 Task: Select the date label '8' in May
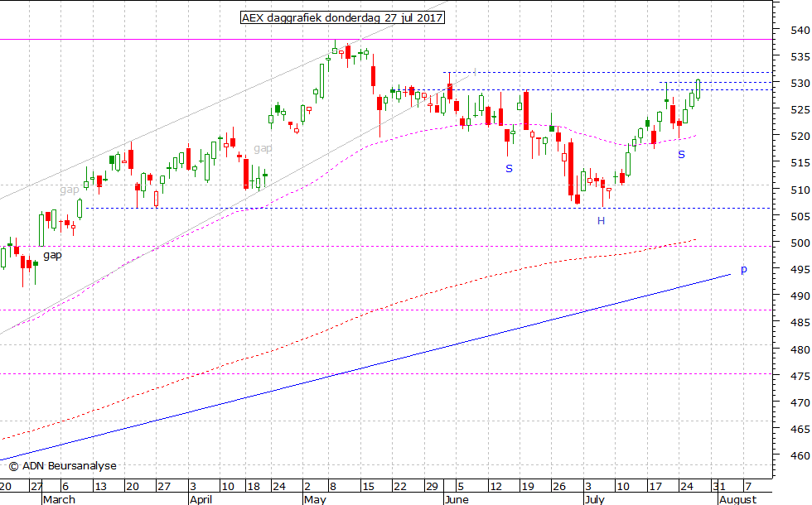[333, 487]
